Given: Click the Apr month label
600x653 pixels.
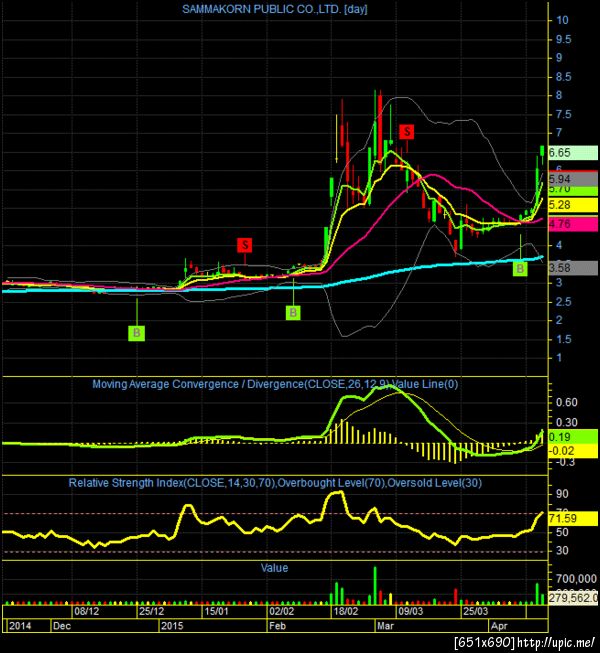Looking at the screenshot, I should point(499,626).
